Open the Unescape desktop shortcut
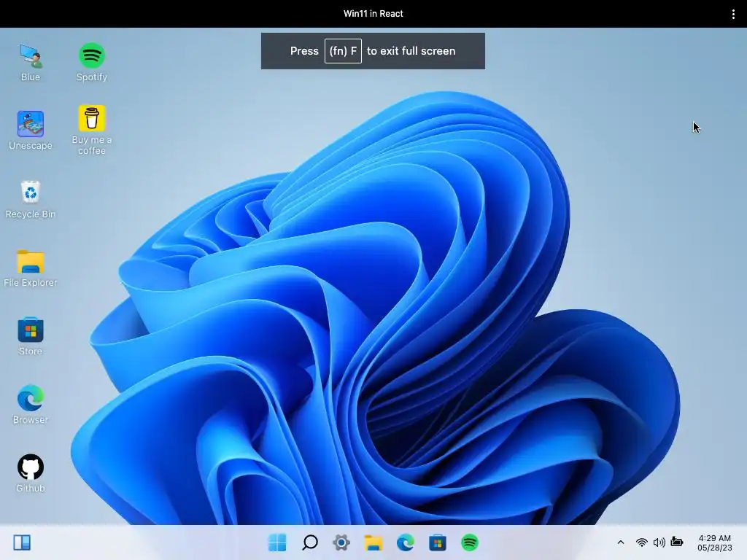 (31, 131)
